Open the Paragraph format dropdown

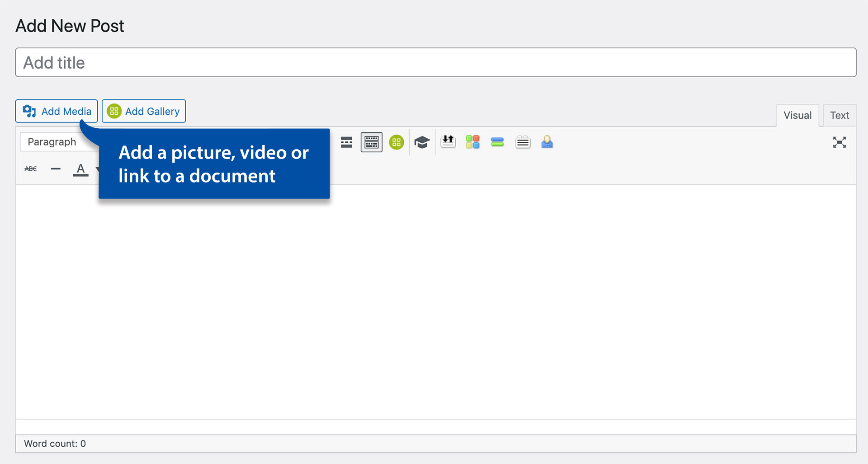coord(59,142)
